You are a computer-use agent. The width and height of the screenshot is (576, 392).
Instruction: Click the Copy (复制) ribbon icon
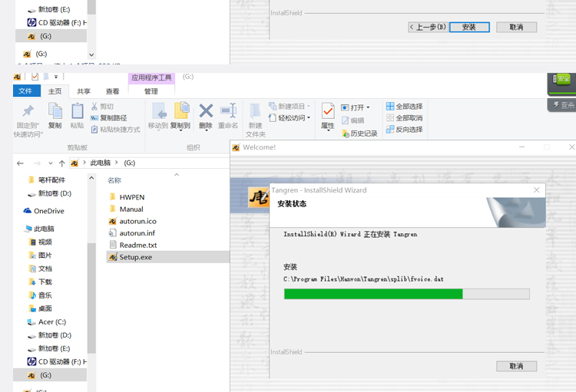point(55,112)
